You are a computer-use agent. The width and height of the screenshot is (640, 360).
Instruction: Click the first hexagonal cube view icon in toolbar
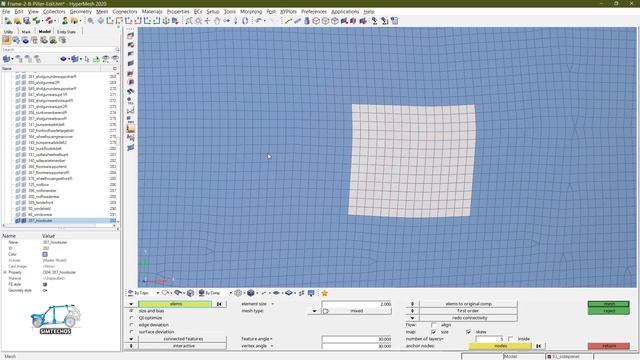tap(316, 20)
